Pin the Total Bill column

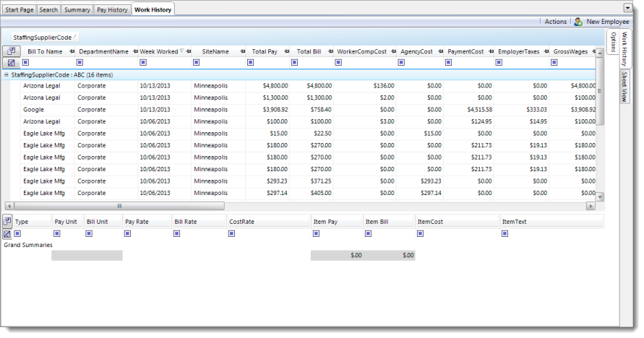click(330, 52)
